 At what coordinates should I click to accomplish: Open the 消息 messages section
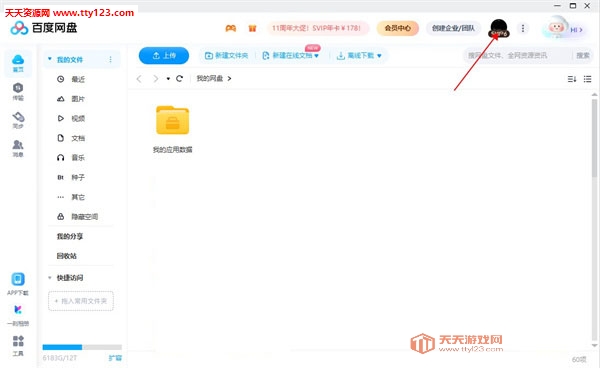point(18,148)
